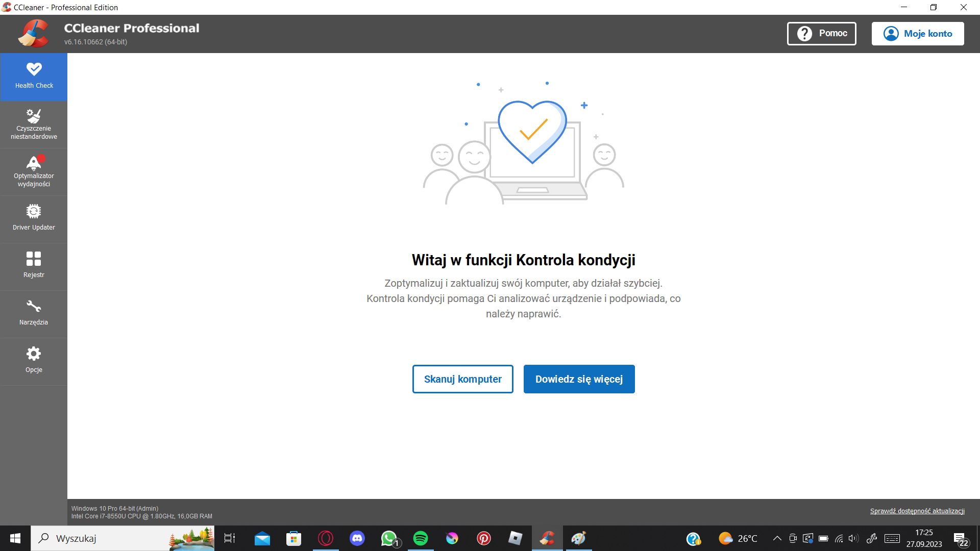
Task: Open Czyszczenie niestandardowe broom icon
Action: (34, 124)
